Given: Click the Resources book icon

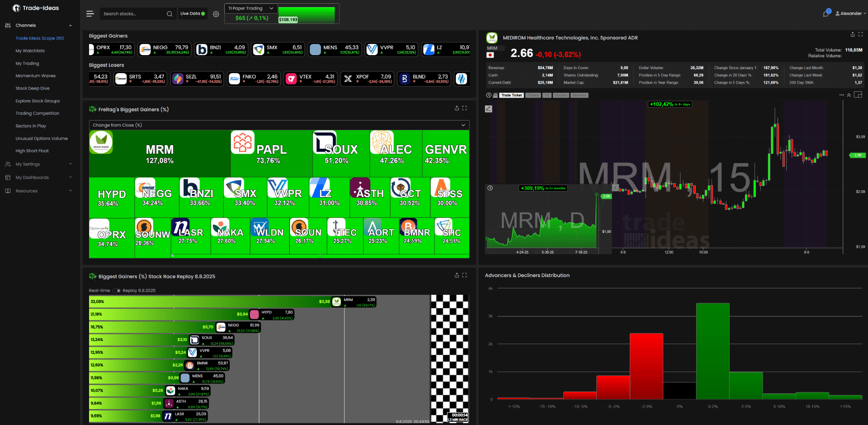Looking at the screenshot, I should (8, 191).
